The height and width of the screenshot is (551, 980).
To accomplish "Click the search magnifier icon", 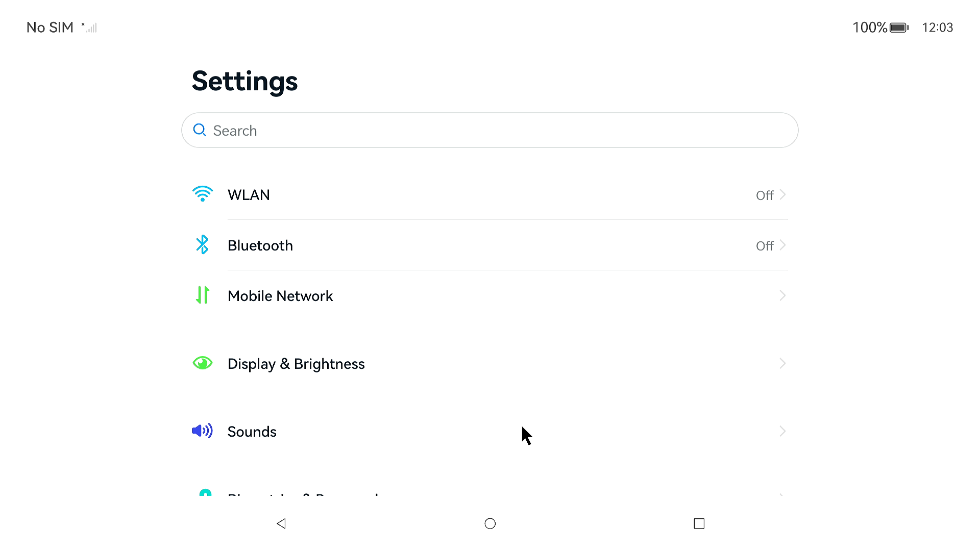I will [x=200, y=130].
